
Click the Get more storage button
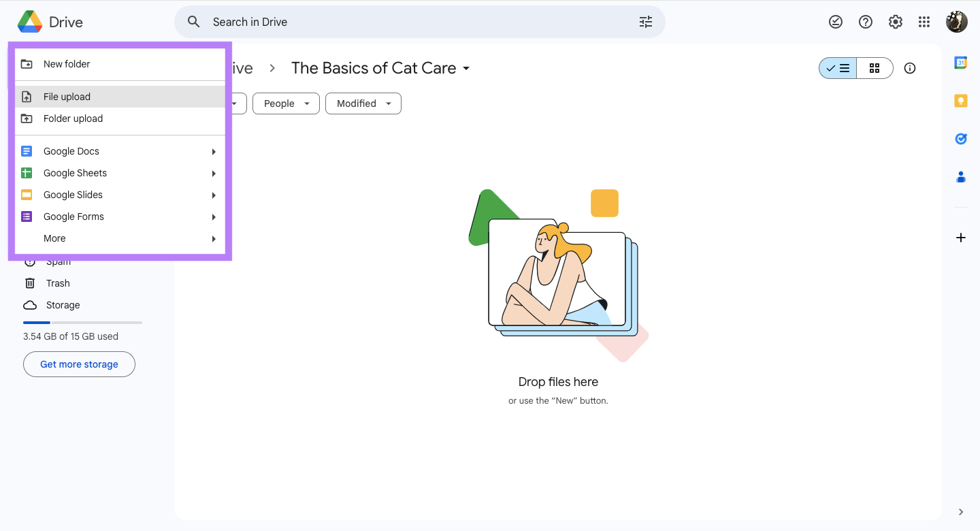coord(79,364)
